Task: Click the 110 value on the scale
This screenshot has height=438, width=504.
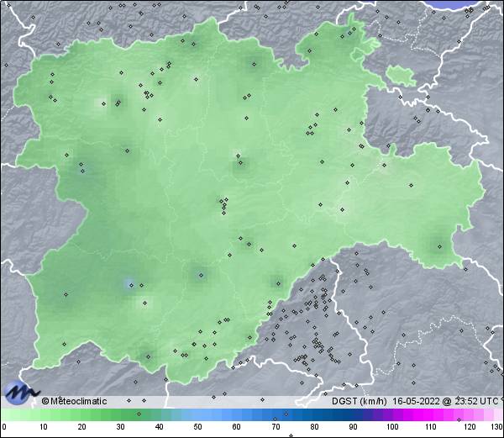Action: point(431,427)
